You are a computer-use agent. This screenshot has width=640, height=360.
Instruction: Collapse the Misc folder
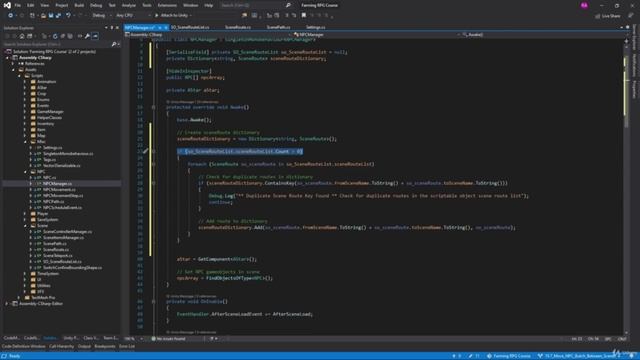[x=25, y=142]
